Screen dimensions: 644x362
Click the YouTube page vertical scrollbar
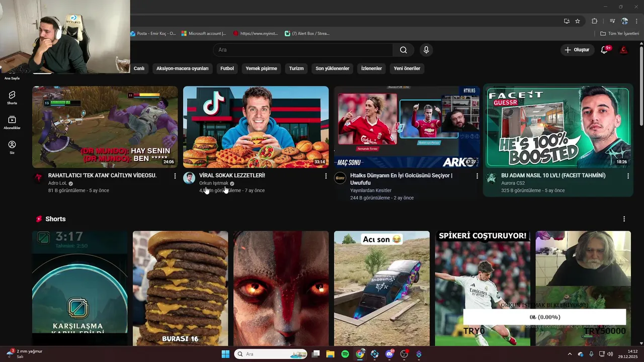641,85
